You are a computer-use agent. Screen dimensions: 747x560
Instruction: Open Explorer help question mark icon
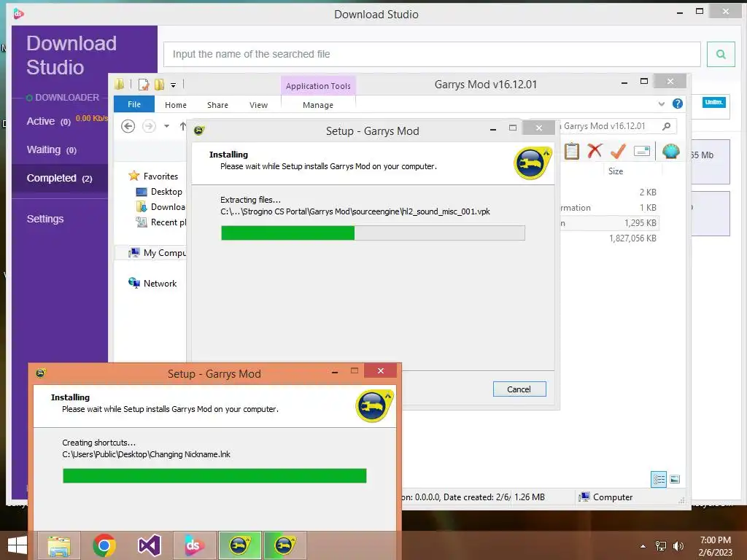point(677,104)
